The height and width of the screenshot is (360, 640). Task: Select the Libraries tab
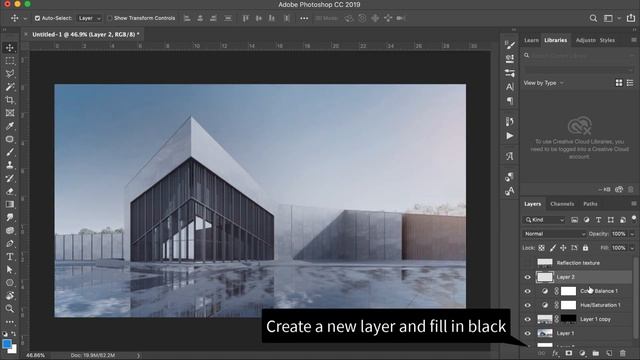(x=556, y=40)
